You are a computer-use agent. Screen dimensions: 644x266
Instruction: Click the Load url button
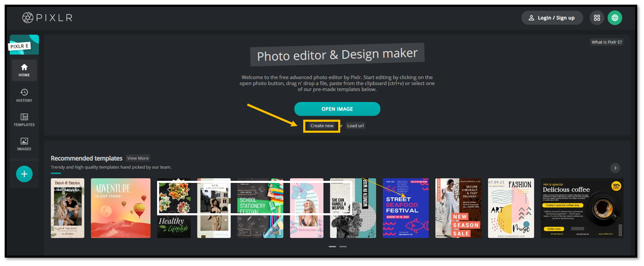pyautogui.click(x=355, y=126)
